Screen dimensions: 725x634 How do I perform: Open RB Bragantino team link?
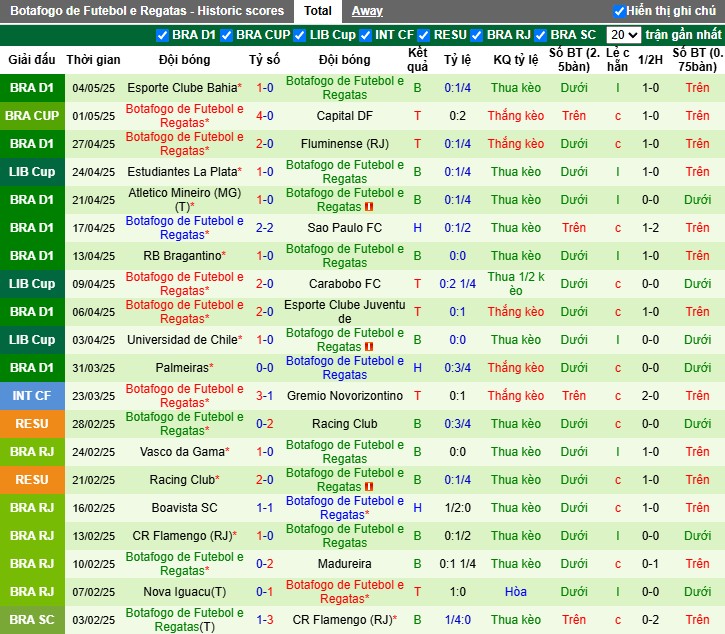(182, 256)
